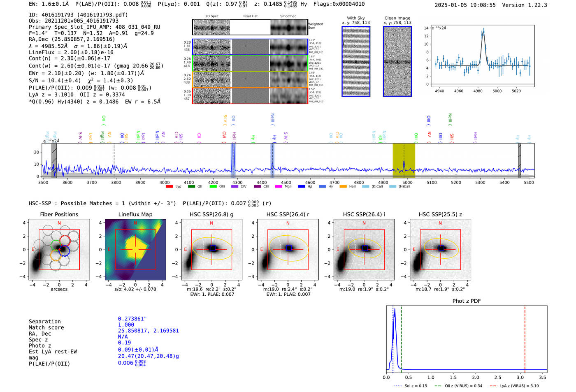The height and width of the screenshot is (392, 576).
Task: Click the Phot z PDF plot
Action: tap(467, 339)
